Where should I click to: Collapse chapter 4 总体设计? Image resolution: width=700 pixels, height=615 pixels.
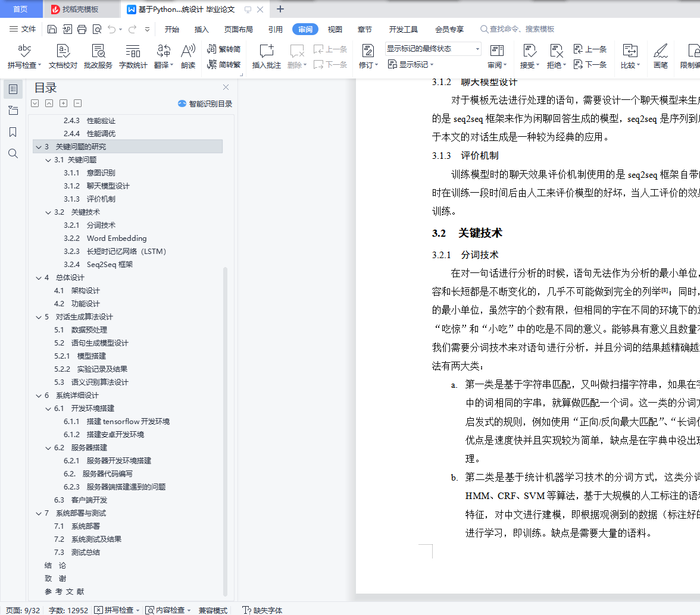(39, 278)
